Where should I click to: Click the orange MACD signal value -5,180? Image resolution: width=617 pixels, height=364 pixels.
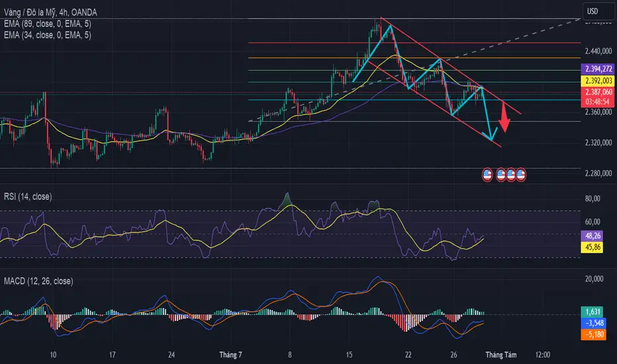pyautogui.click(x=594, y=334)
